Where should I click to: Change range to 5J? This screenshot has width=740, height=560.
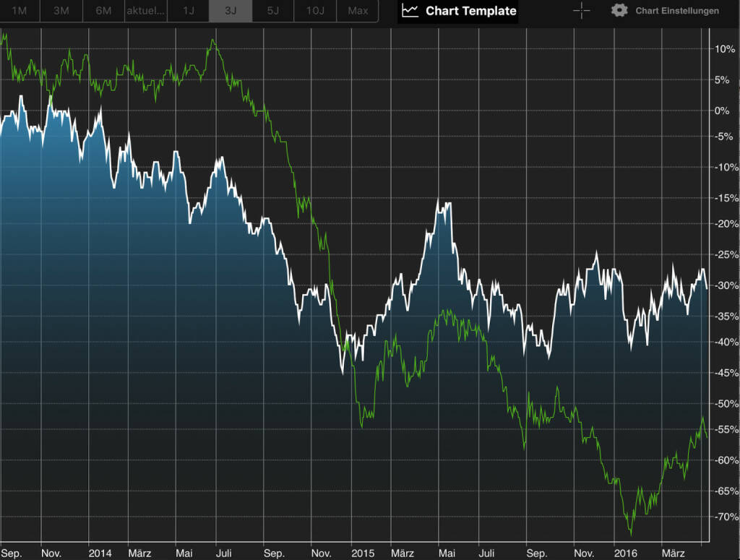point(272,11)
